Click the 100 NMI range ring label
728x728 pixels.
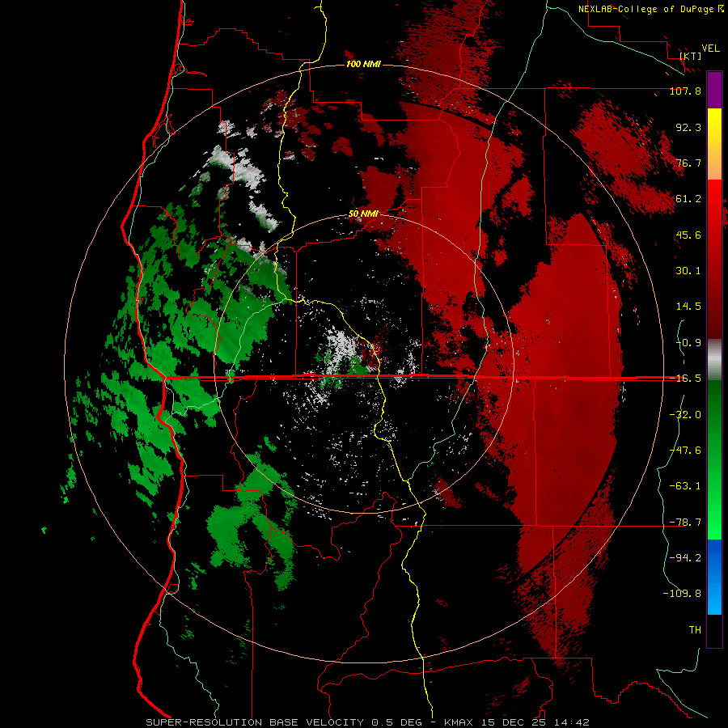[x=363, y=64]
